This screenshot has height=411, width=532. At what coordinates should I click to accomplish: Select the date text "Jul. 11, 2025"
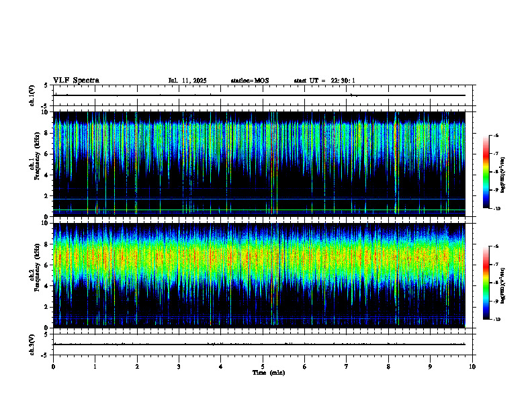point(187,81)
